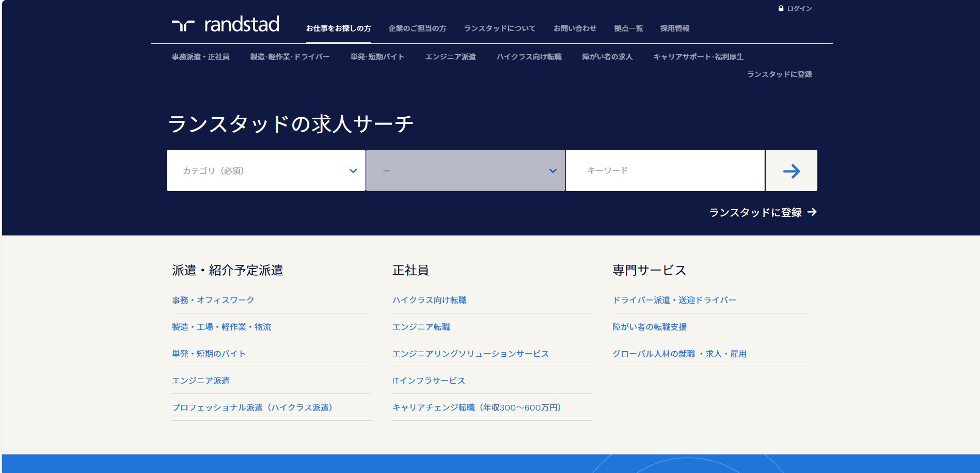Select 事務派遣・正社員 in sub navigation

[200, 57]
